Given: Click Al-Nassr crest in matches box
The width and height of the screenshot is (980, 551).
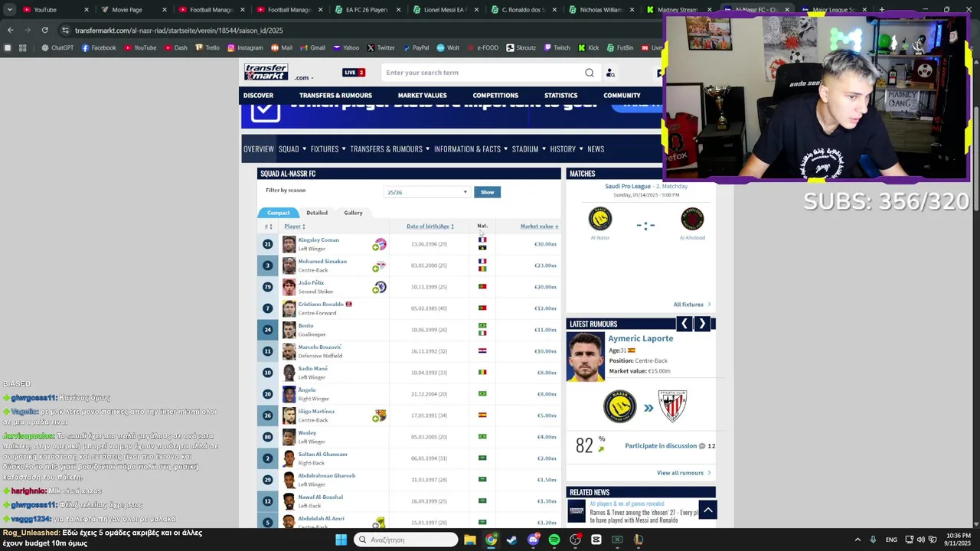Looking at the screenshot, I should [x=600, y=219].
